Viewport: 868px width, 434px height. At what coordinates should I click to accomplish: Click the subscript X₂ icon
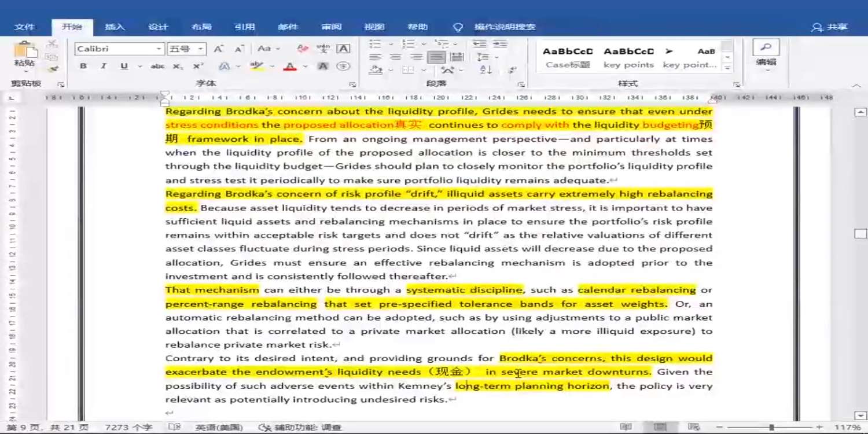pos(178,67)
